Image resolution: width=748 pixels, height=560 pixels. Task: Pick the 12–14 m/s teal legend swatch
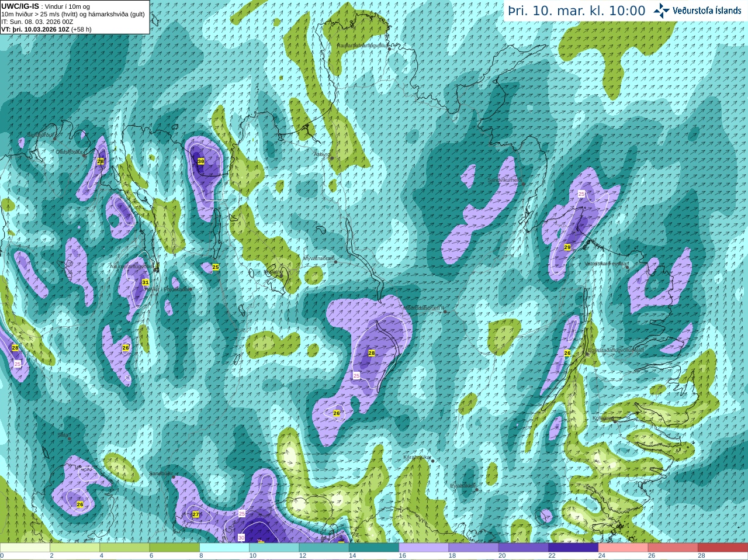[x=324, y=548]
